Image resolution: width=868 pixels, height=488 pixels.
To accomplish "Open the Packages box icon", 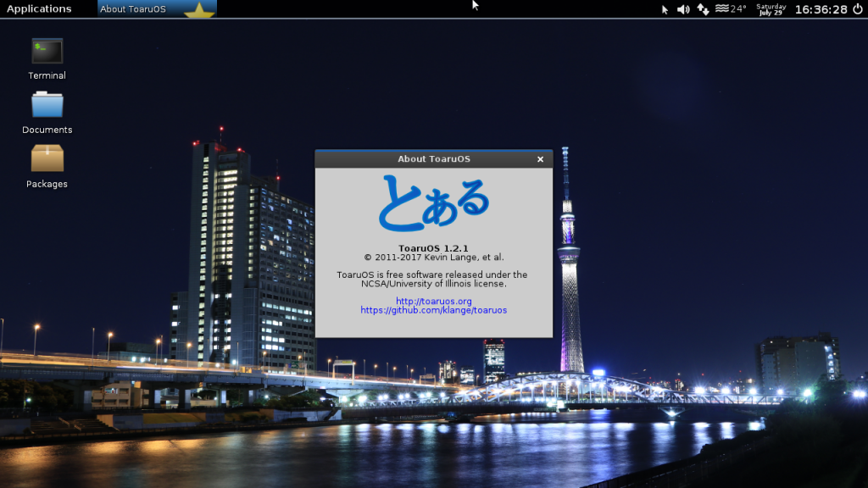I will (x=47, y=159).
